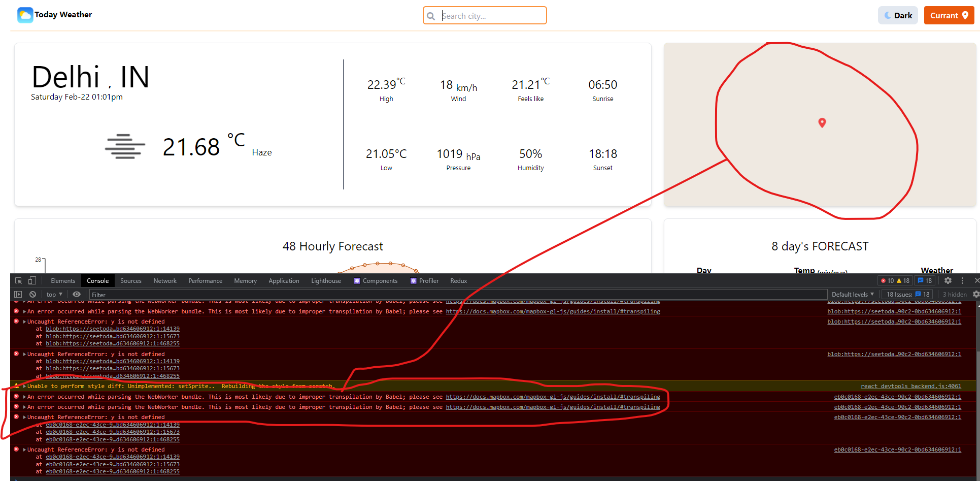Open the Network tab
Screen dimensions: 980x481
click(165, 281)
